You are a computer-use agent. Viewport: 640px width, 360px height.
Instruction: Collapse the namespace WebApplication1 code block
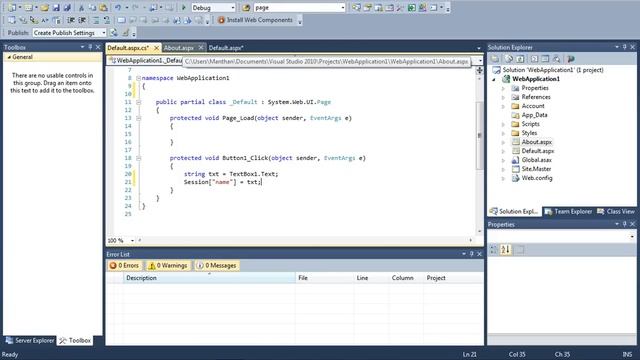pos(138,78)
